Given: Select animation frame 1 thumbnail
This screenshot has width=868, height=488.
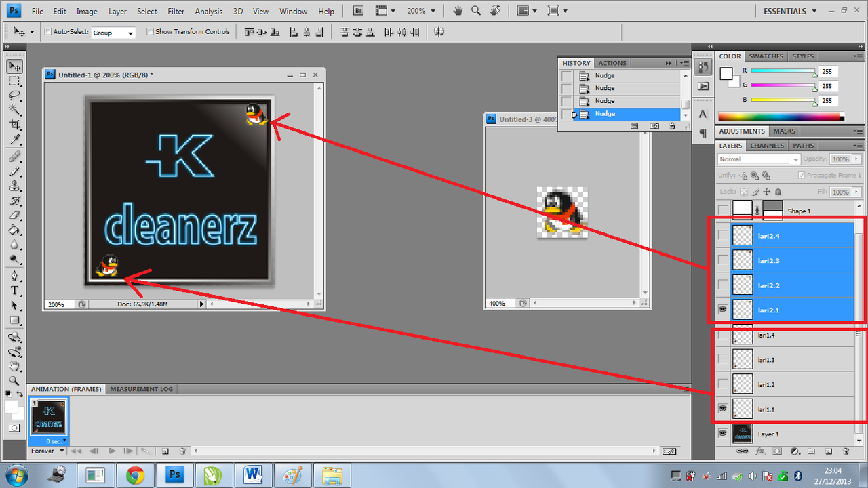Looking at the screenshot, I should coord(49,418).
